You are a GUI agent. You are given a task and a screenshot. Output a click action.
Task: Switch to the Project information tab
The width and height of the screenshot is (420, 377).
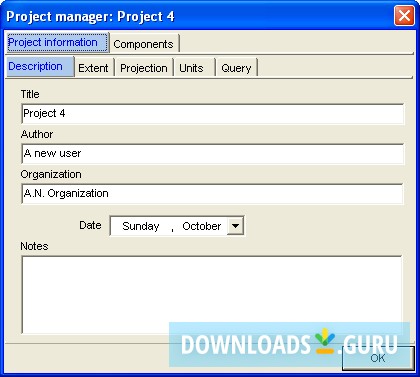(58, 43)
